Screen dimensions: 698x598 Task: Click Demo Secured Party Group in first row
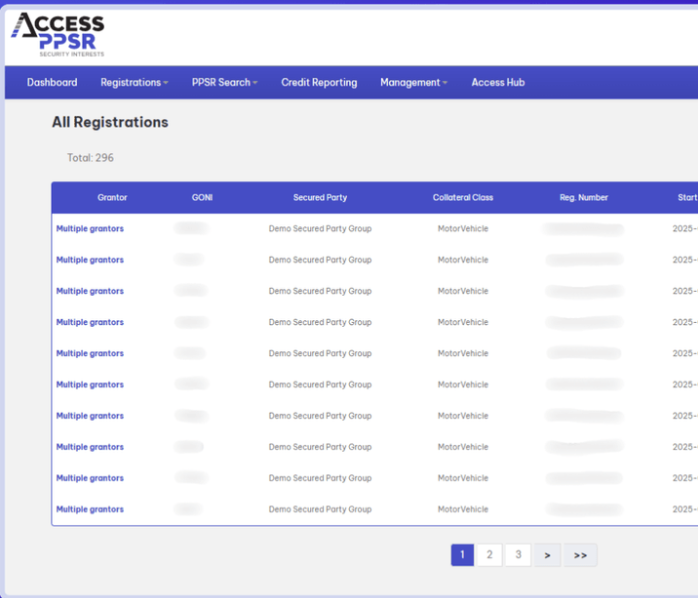coord(320,228)
